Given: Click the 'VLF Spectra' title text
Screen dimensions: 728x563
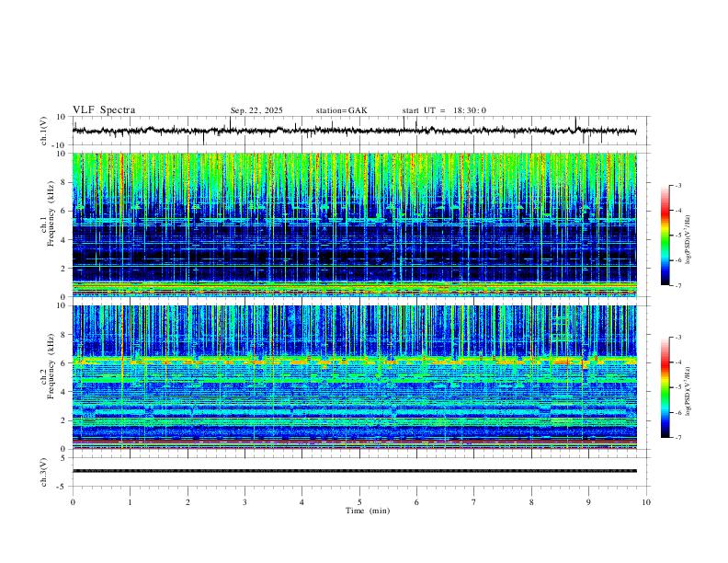Looking at the screenshot, I should coord(104,109).
